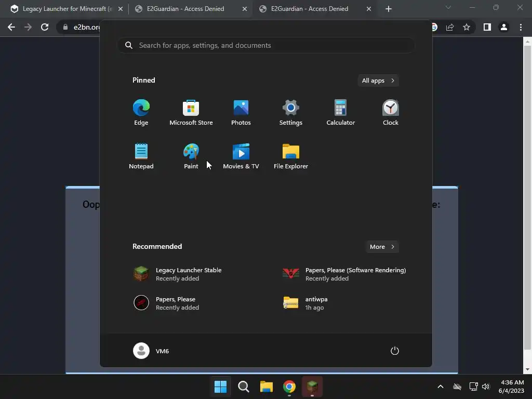Open Minecraft launcher taskbar icon

pos(312,387)
